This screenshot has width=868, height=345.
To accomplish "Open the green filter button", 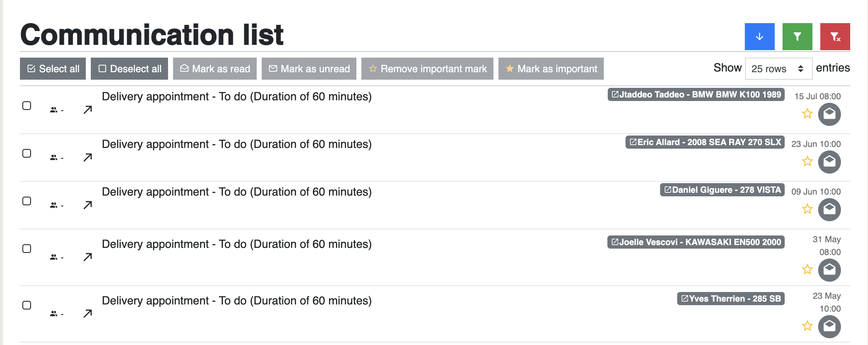I will [797, 37].
